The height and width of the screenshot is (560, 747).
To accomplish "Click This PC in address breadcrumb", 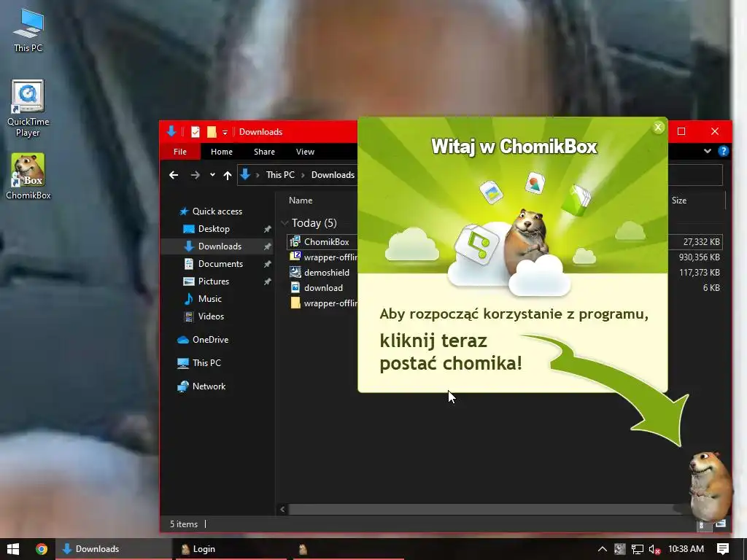I will (x=280, y=175).
